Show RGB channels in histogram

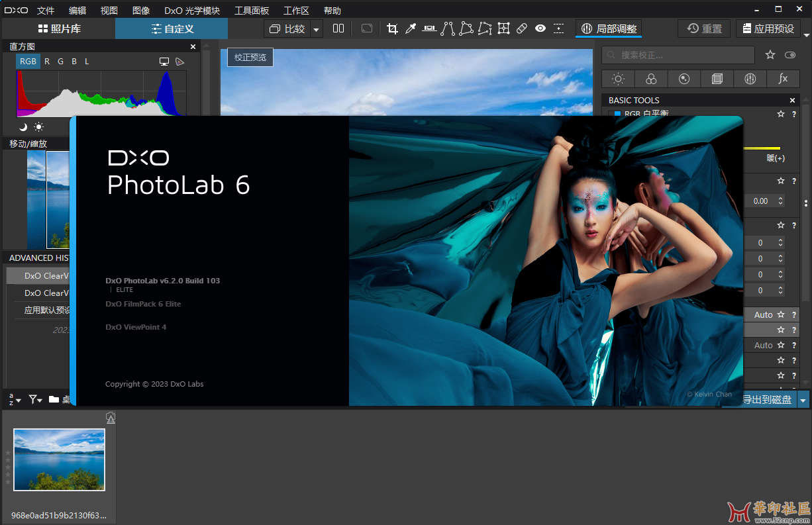pos(28,62)
